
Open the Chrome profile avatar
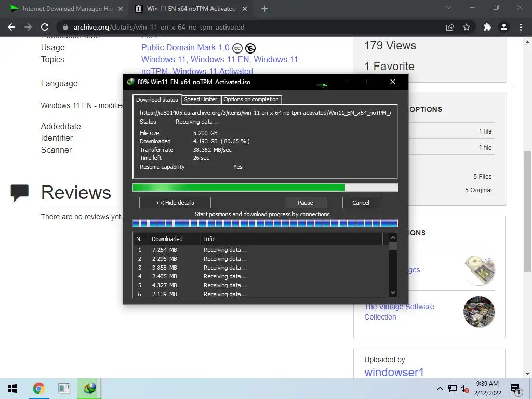tap(504, 27)
